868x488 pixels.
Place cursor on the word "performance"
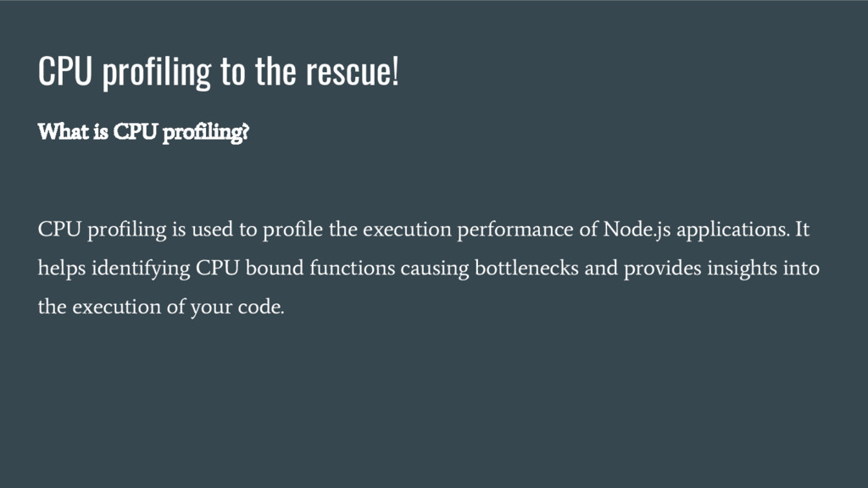[515, 230]
